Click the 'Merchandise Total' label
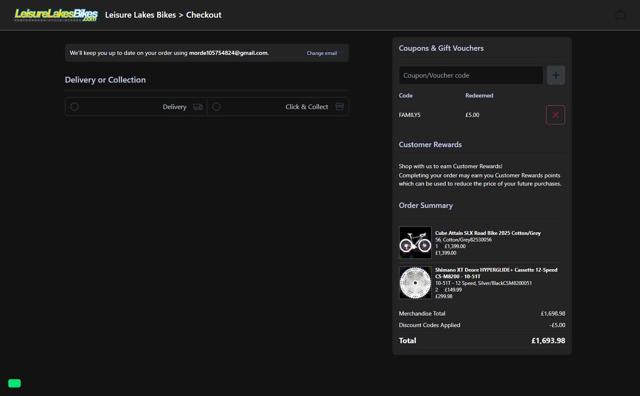Screen dimensions: 640x396 [422, 314]
